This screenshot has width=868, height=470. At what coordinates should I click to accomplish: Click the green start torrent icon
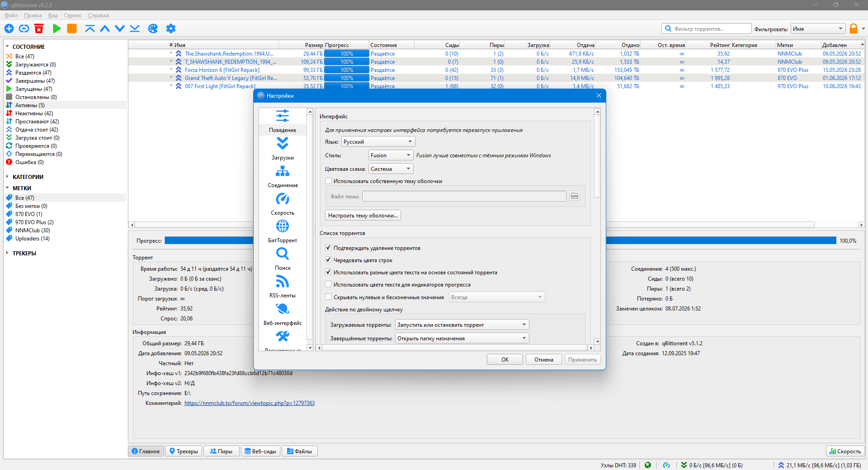pyautogui.click(x=57, y=28)
